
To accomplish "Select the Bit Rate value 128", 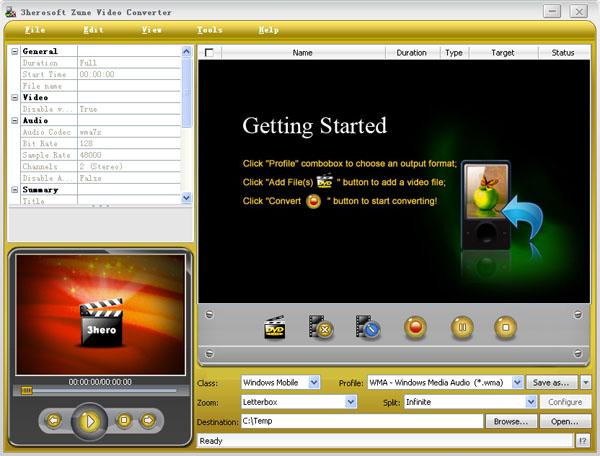I will point(129,143).
